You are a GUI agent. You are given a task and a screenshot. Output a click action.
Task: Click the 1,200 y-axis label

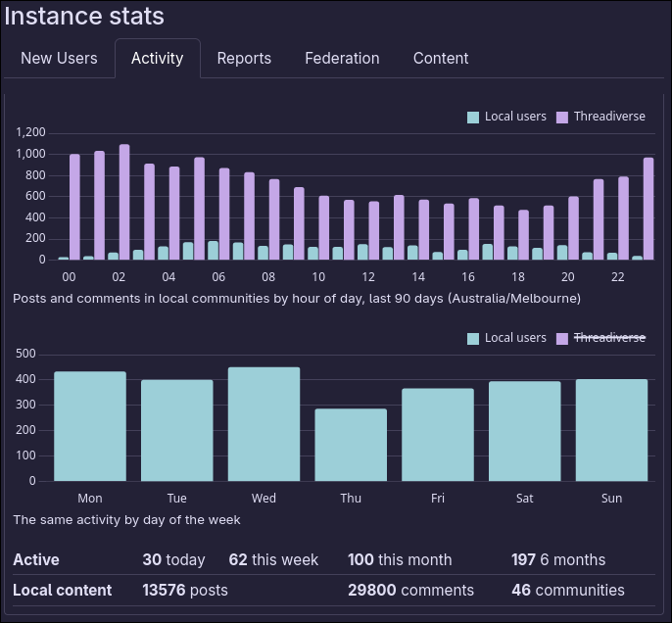coord(30,132)
